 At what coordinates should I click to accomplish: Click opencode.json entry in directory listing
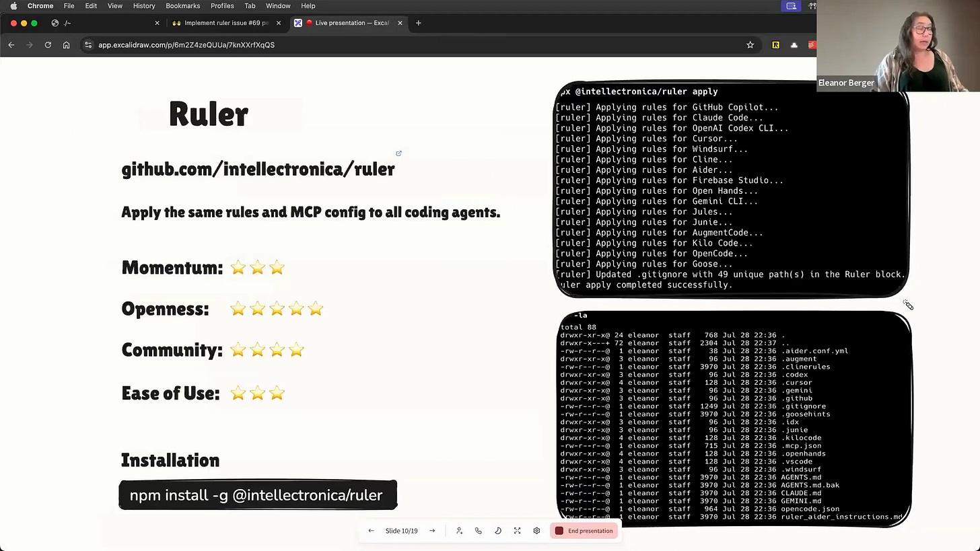pyautogui.click(x=810, y=509)
